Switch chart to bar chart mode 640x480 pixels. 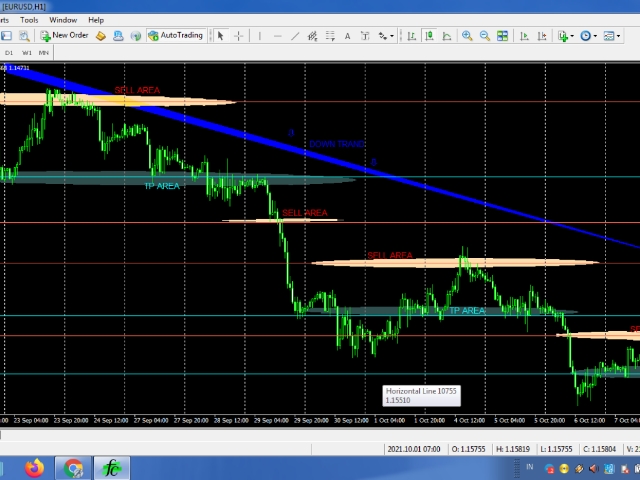point(410,36)
